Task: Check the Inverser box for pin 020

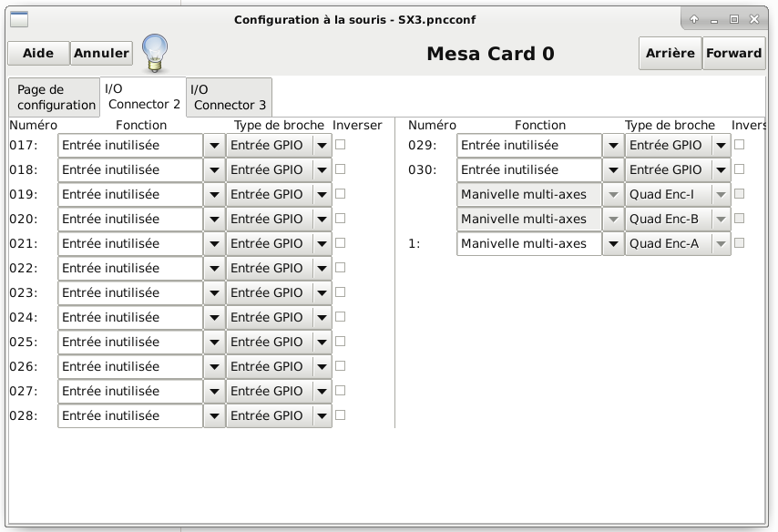Action: (341, 219)
